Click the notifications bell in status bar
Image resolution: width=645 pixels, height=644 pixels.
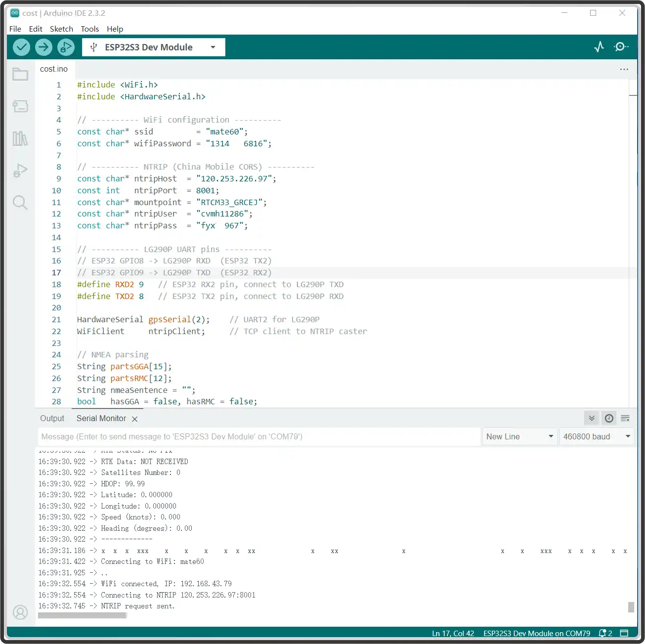pyautogui.click(x=604, y=633)
